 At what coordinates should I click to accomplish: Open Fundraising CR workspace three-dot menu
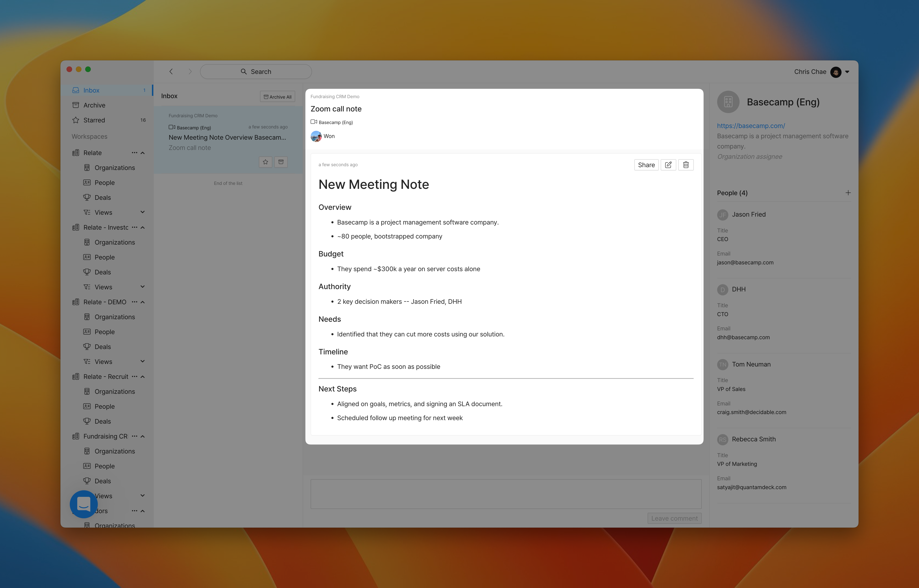click(x=134, y=436)
